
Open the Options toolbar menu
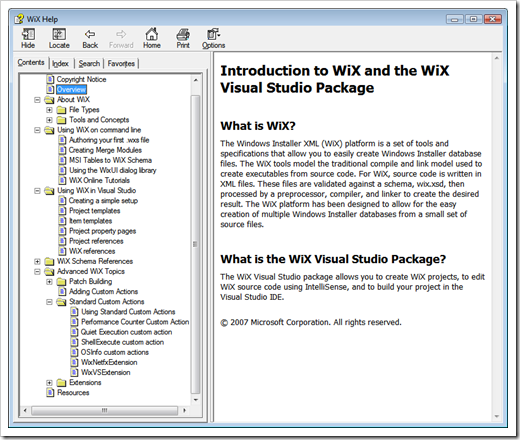coord(213,34)
